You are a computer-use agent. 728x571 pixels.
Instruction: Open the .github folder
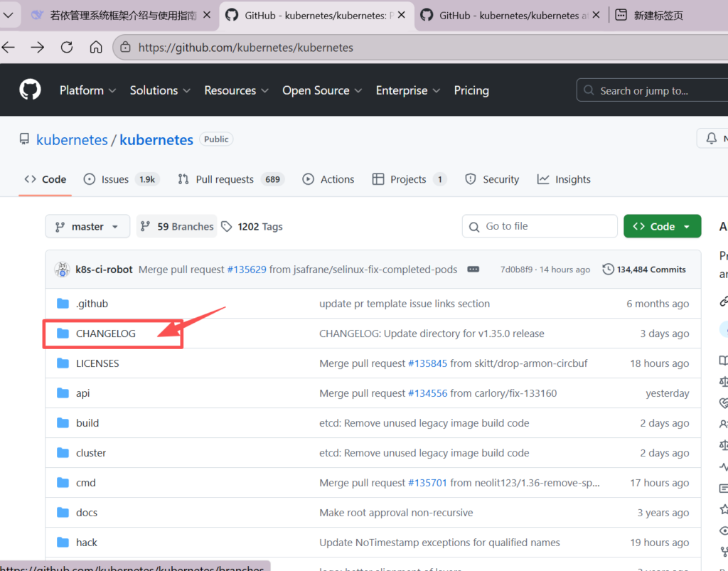pos(92,304)
